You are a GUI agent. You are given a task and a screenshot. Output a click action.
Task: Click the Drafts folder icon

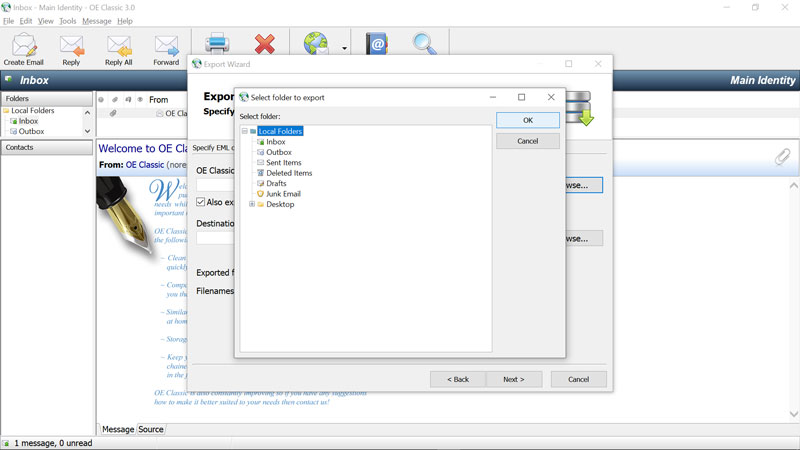[x=260, y=183]
